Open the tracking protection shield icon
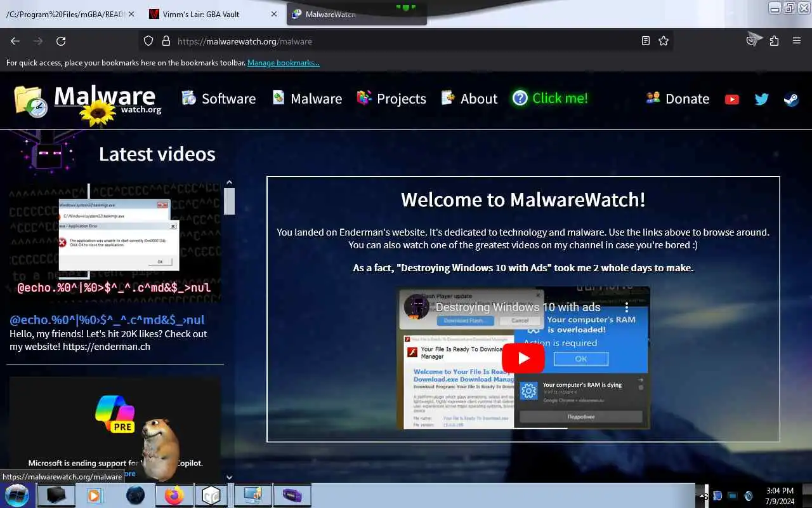Screen dimensions: 812x508 pyautogui.click(x=148, y=41)
